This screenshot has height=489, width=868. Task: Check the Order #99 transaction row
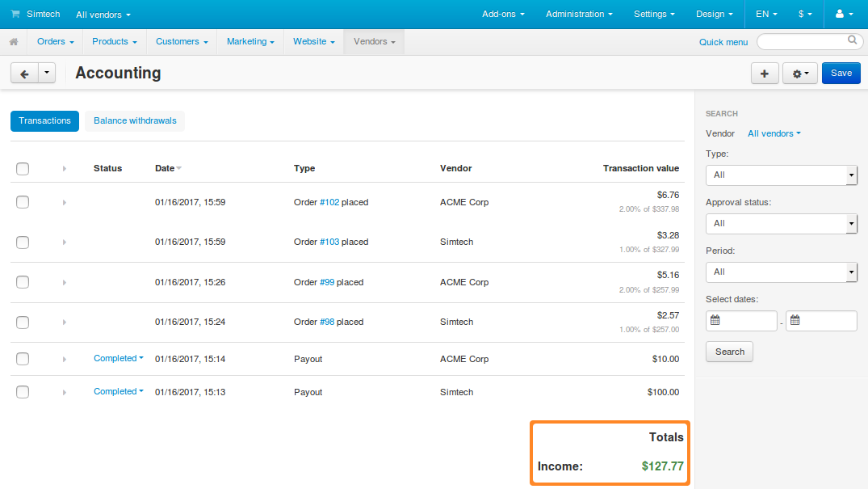pyautogui.click(x=23, y=282)
